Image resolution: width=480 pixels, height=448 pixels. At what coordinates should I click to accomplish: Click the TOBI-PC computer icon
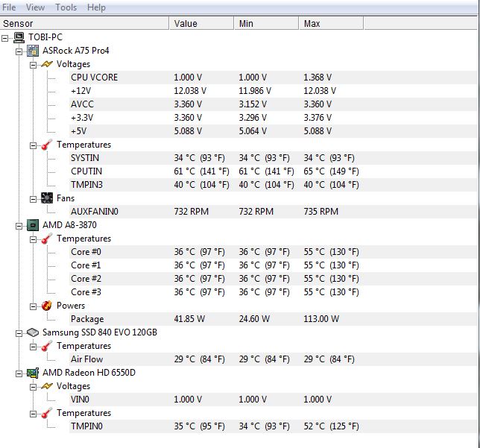pyautogui.click(x=19, y=37)
